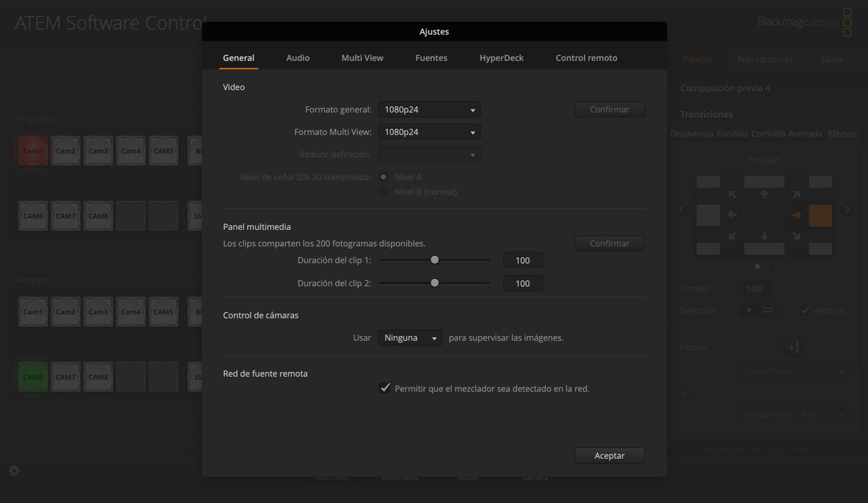The image size is (868, 503).
Task: Click Duración del clip 1 slider handle
Action: coord(435,260)
